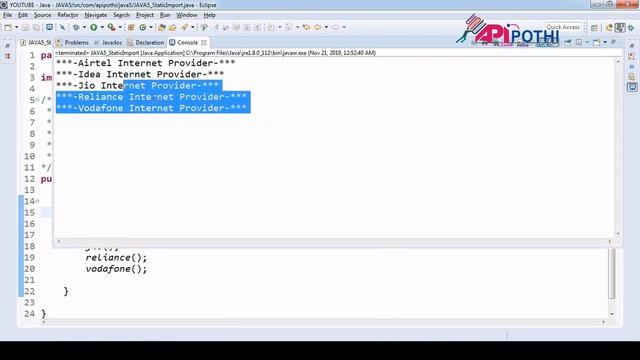
Task: Open the Window menu
Action: (x=187, y=15)
